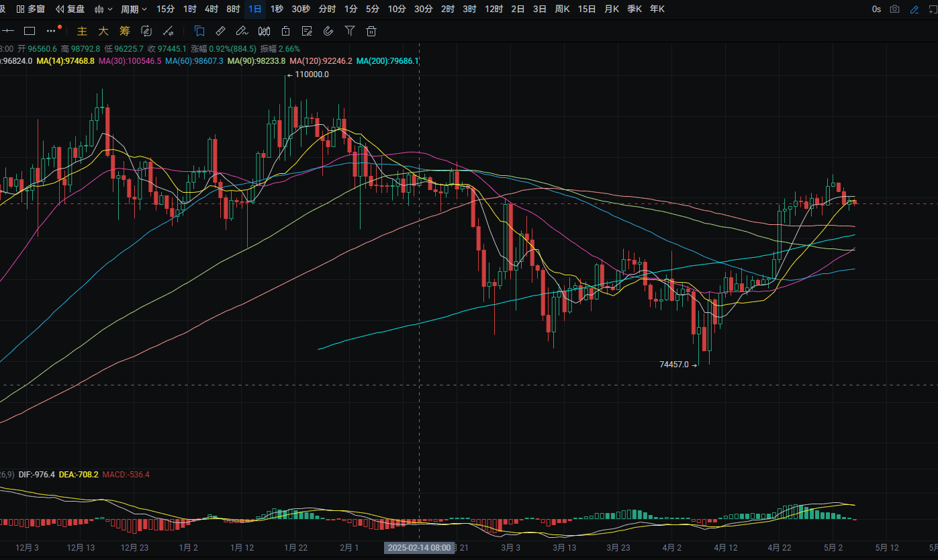938x560 pixels.
Task: Switch to the 15日 timeframe
Action: pos(587,9)
